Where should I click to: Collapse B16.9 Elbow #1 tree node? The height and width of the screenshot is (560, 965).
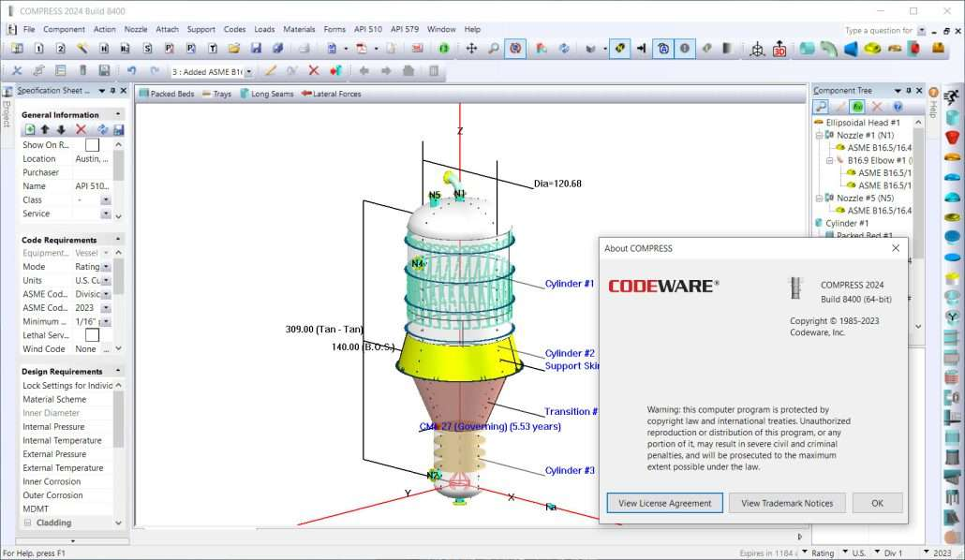point(830,161)
